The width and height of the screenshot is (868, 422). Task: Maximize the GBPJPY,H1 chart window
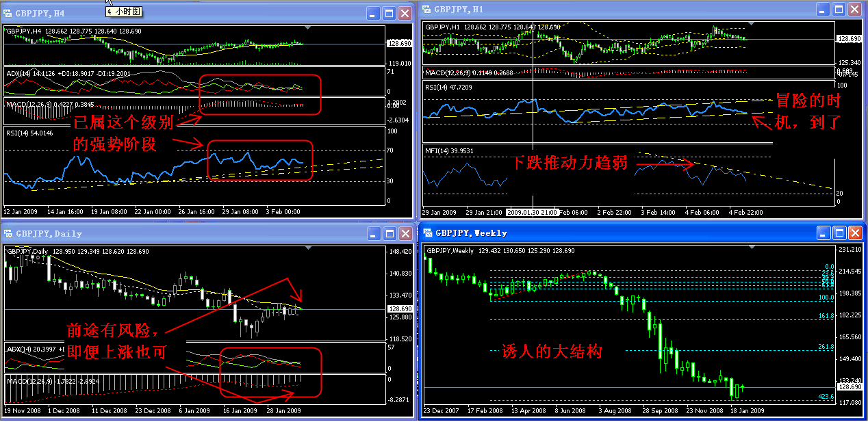839,9
